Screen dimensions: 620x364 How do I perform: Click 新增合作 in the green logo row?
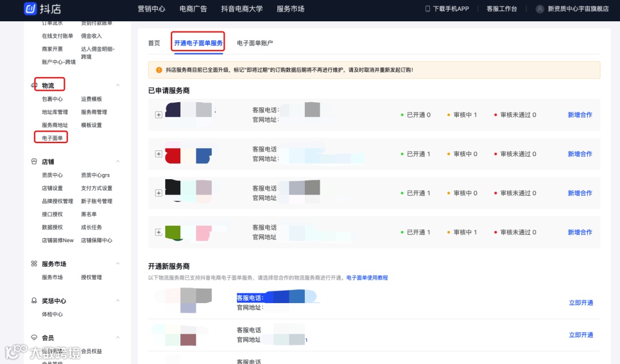coord(580,233)
